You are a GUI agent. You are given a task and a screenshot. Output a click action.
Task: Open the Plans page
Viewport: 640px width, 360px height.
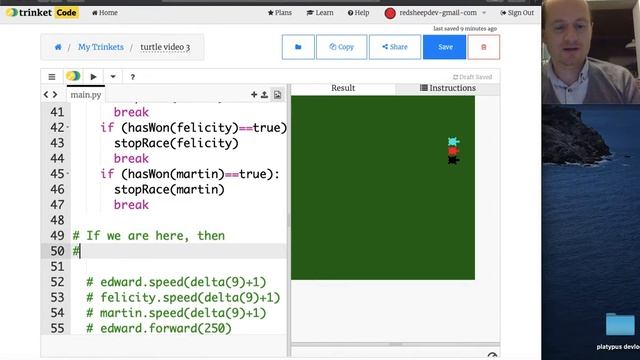coord(280,13)
